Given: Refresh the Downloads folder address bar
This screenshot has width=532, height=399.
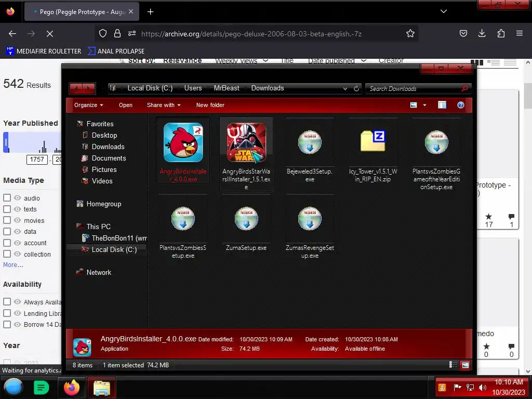Looking at the screenshot, I should point(356,88).
